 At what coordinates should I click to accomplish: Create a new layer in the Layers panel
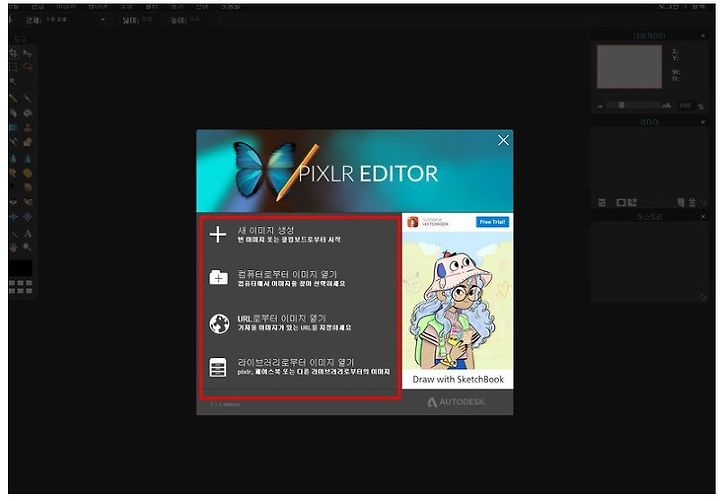click(681, 202)
